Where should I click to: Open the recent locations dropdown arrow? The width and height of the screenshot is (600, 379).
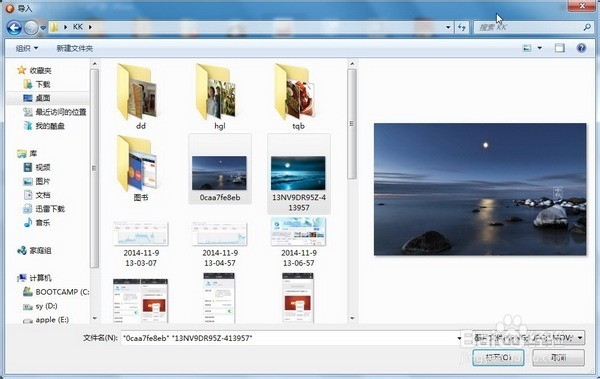coord(43,28)
